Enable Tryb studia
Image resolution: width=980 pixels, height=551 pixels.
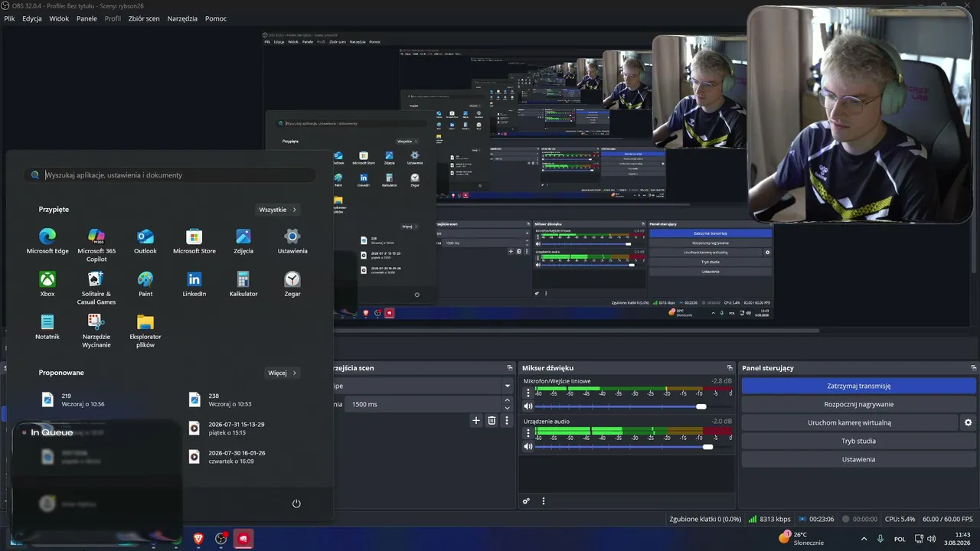coord(859,441)
